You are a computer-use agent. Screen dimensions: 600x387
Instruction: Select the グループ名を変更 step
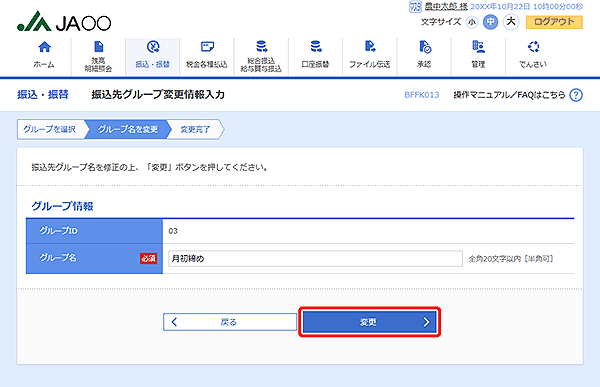(127, 129)
